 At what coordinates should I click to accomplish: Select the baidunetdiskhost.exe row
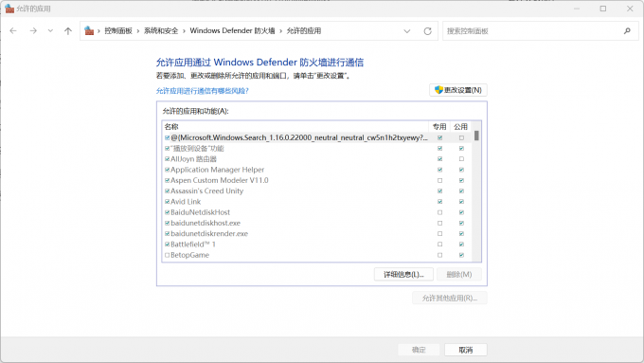(x=317, y=224)
